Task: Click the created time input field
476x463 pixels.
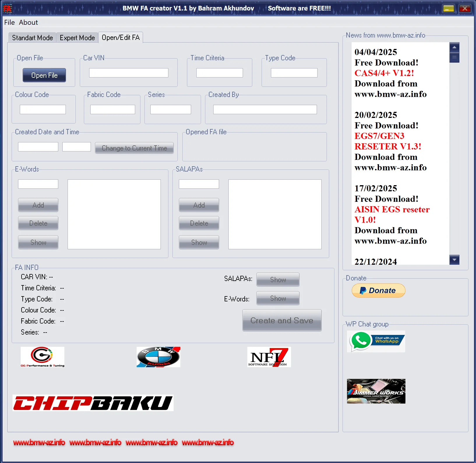Action: click(x=77, y=147)
